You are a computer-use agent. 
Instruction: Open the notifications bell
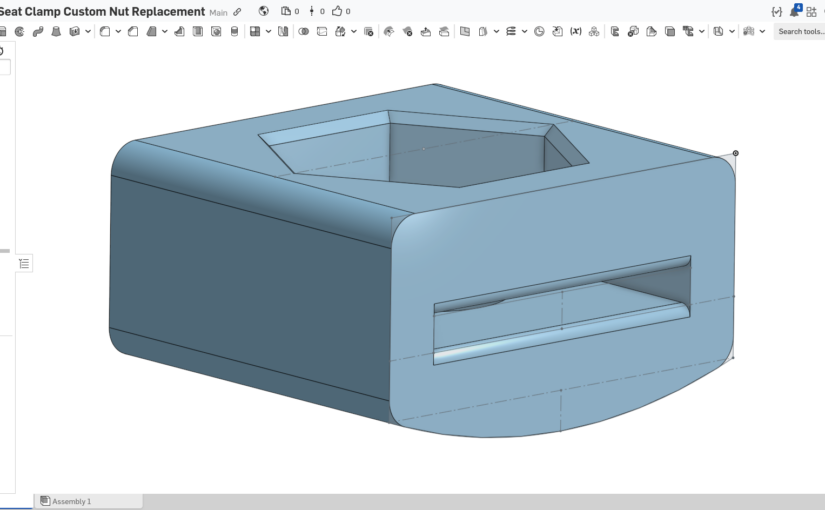coord(794,11)
